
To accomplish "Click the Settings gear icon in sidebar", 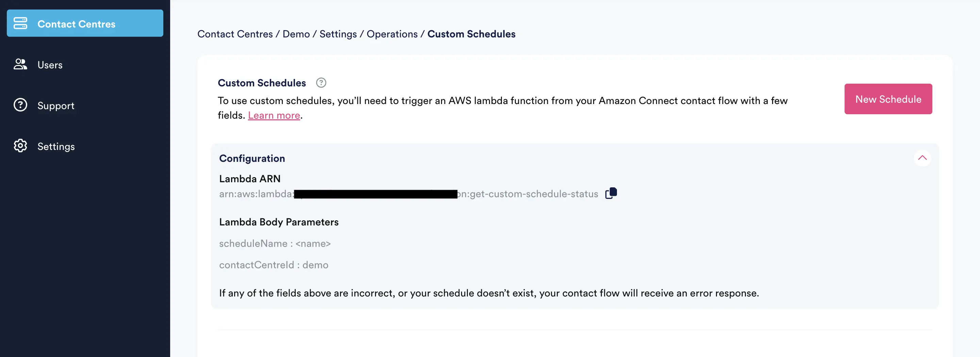I will [x=20, y=146].
